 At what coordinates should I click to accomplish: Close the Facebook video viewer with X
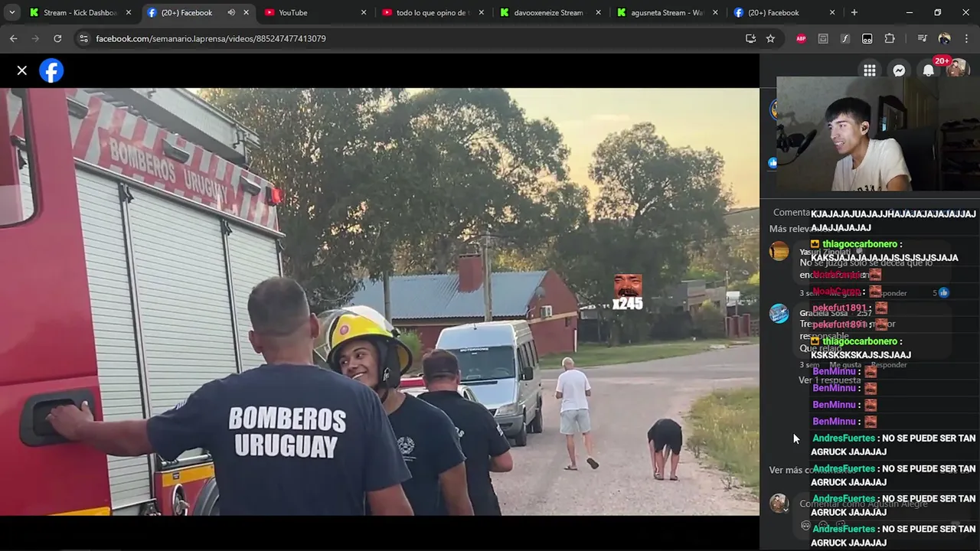[x=22, y=70]
